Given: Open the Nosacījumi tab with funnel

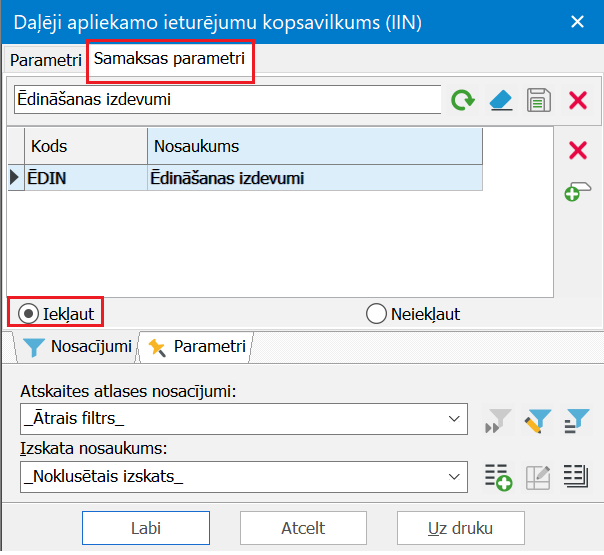Looking at the screenshot, I should [76, 347].
